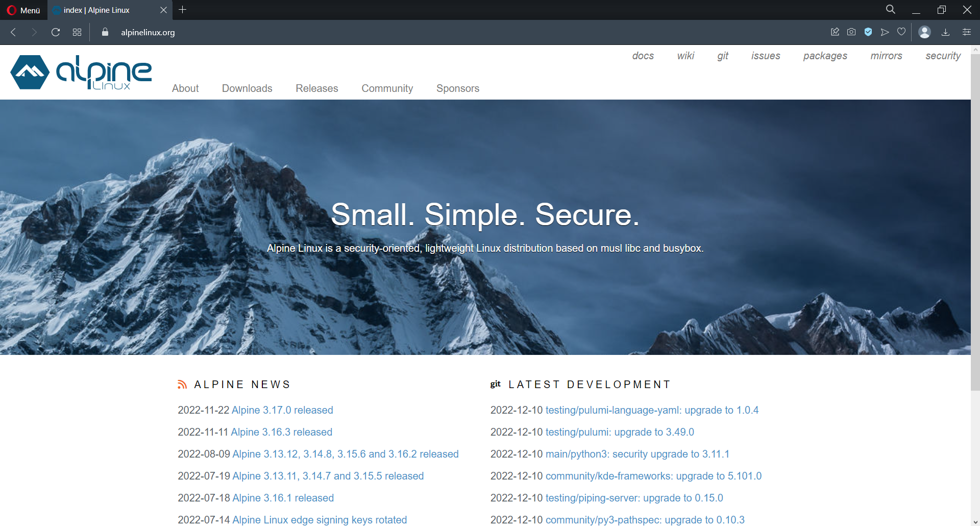Open the Opera Menü button
980x526 pixels.
tap(23, 10)
